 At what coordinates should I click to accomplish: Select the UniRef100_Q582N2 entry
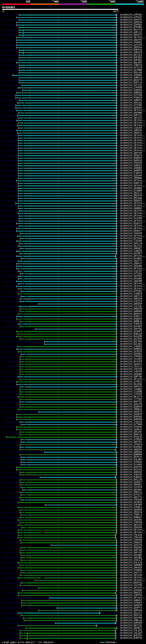coord(131,548)
